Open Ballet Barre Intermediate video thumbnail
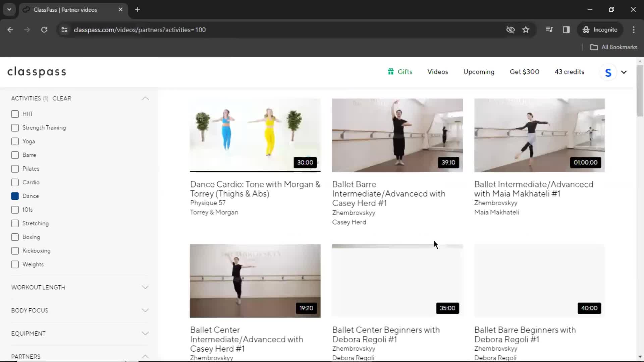 pyautogui.click(x=397, y=135)
